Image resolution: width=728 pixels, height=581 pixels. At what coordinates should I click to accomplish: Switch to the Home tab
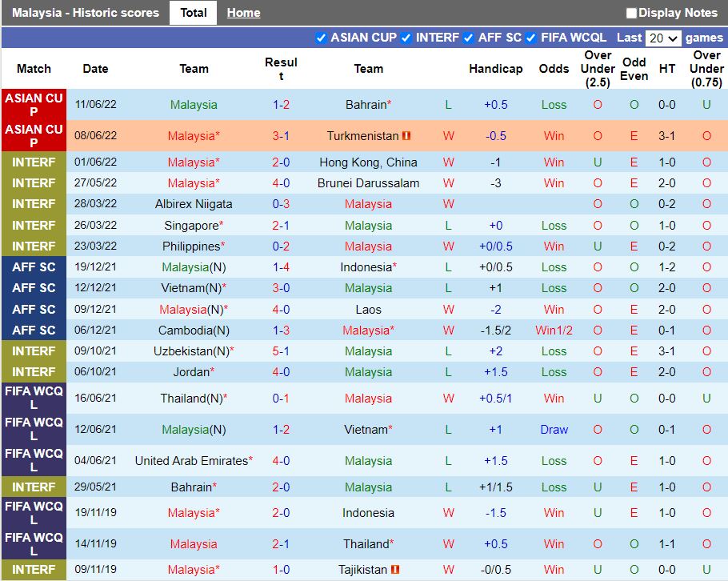coord(243,13)
